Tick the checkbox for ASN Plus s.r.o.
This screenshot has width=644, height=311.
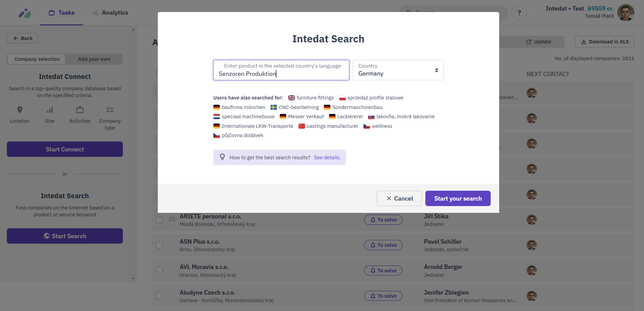tap(159, 245)
